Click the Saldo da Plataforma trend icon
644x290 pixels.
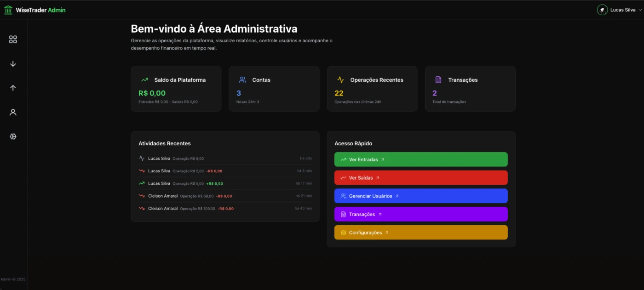click(x=144, y=80)
